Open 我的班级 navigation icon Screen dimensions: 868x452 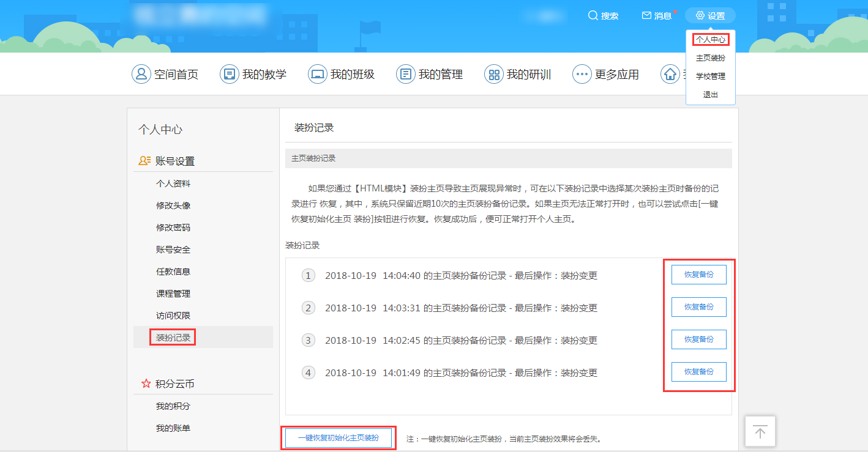pos(318,75)
